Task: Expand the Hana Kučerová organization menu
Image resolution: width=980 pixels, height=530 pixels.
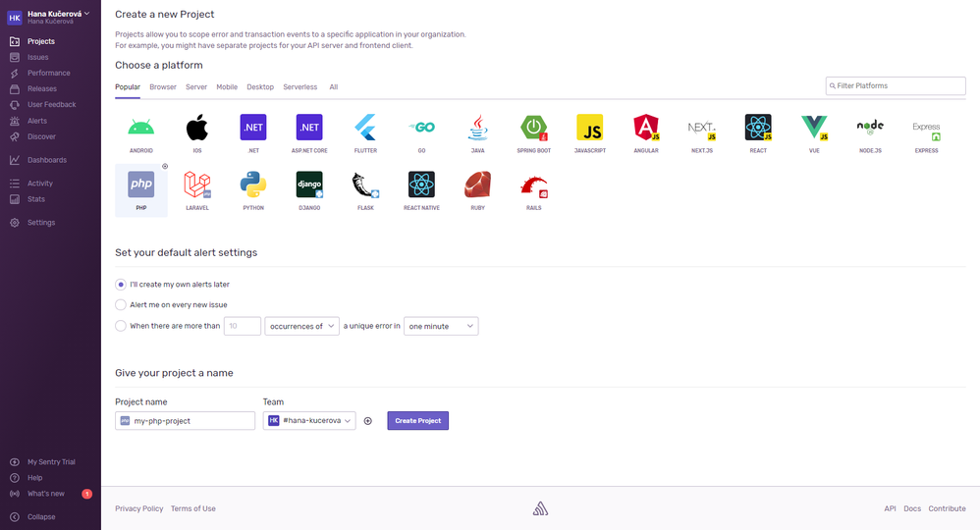Action: coord(58,14)
